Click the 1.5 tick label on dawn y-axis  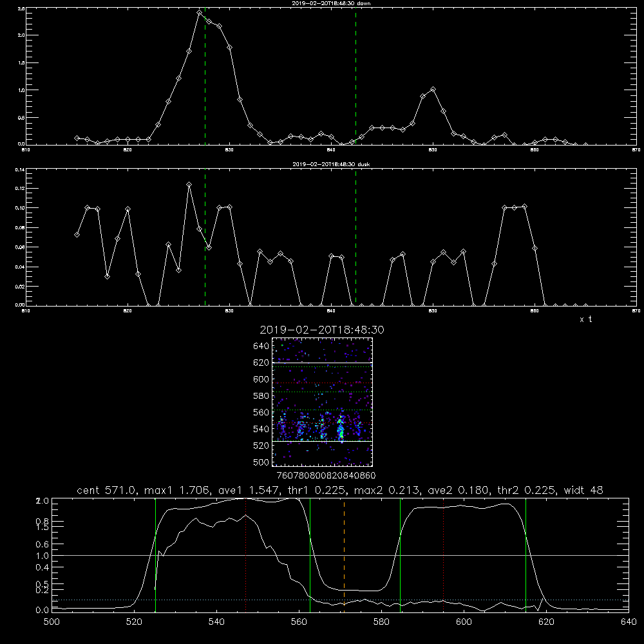tap(21, 63)
